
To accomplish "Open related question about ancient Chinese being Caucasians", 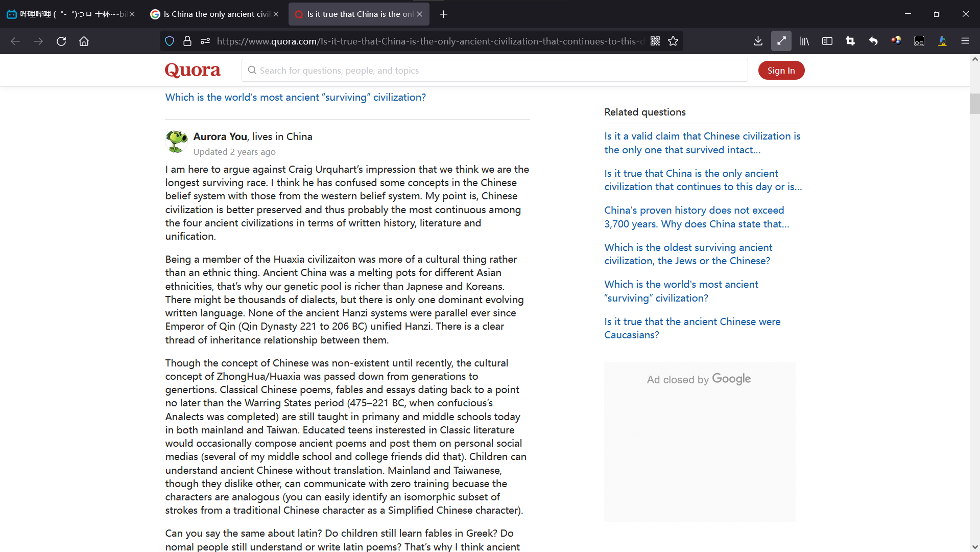I will [692, 328].
